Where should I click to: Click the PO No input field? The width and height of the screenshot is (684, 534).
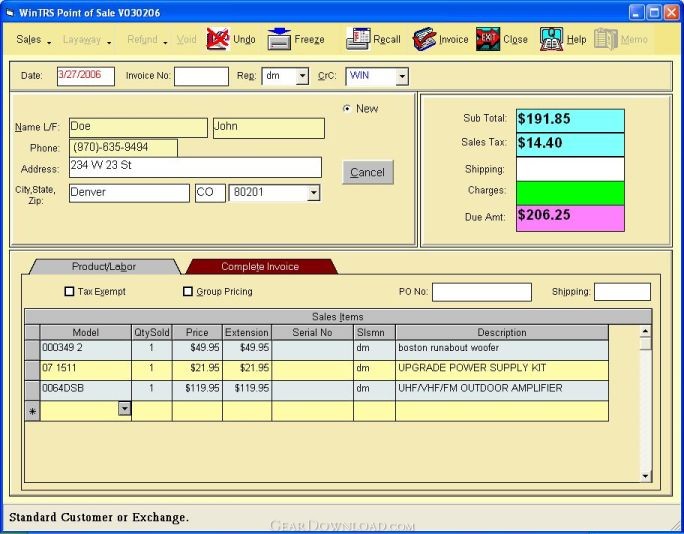pyautogui.click(x=481, y=292)
